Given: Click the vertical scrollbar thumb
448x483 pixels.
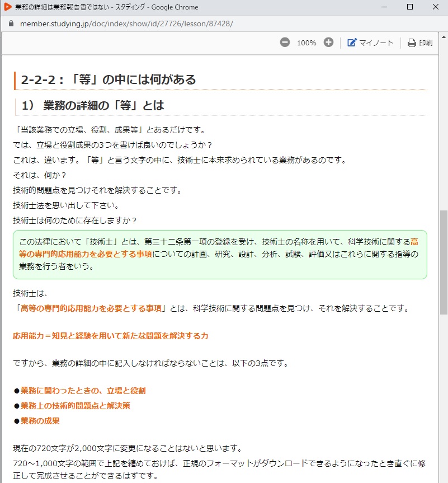Looking at the screenshot, I should click(444, 262).
